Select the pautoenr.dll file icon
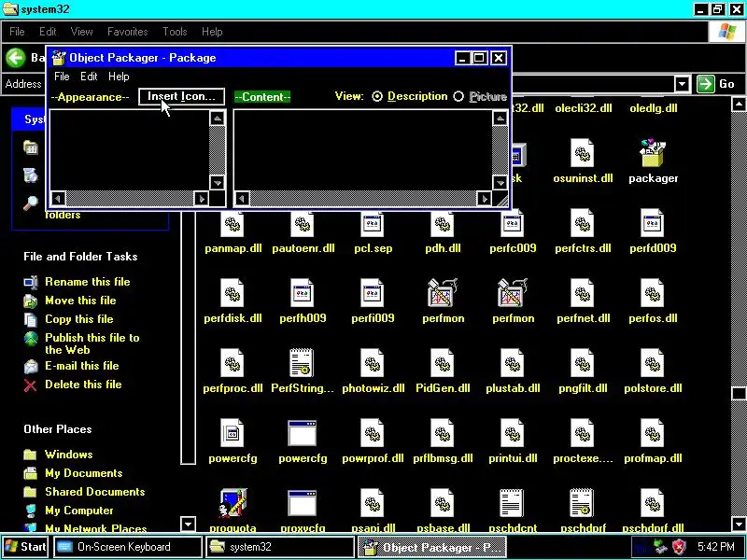The height and width of the screenshot is (560, 747). tap(303, 223)
